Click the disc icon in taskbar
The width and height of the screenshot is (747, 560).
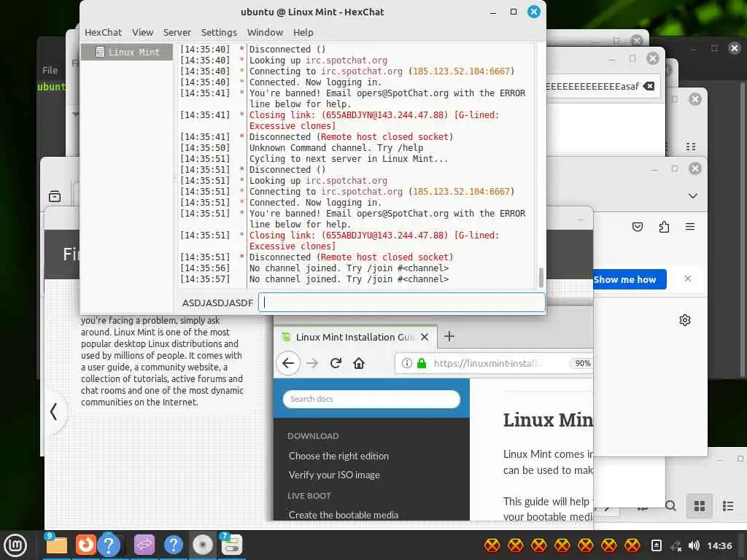[203, 545]
